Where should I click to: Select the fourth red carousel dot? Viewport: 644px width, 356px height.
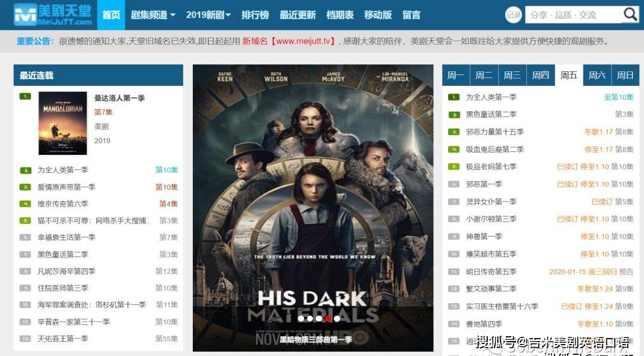tap(328, 319)
